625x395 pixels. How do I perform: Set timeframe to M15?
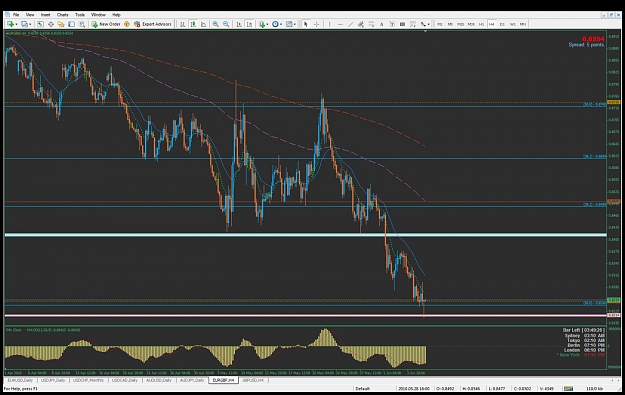[x=460, y=24]
